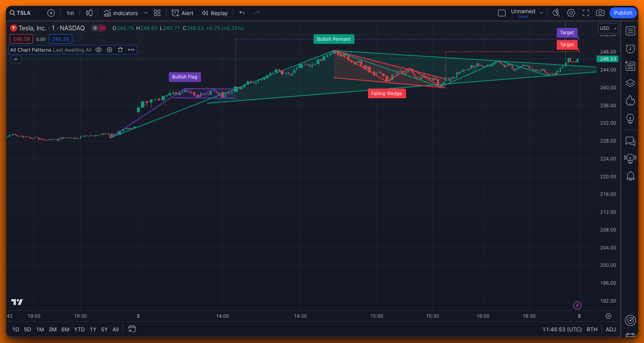Toggle ADJ adjusted data
644x343 pixels.
(611, 329)
